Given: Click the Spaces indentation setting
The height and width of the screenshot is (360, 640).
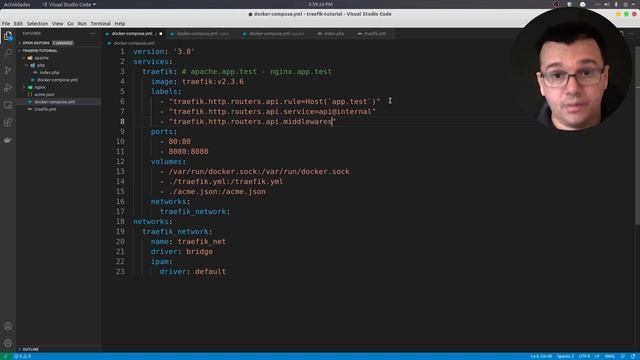Looking at the screenshot, I should click(x=565, y=356).
